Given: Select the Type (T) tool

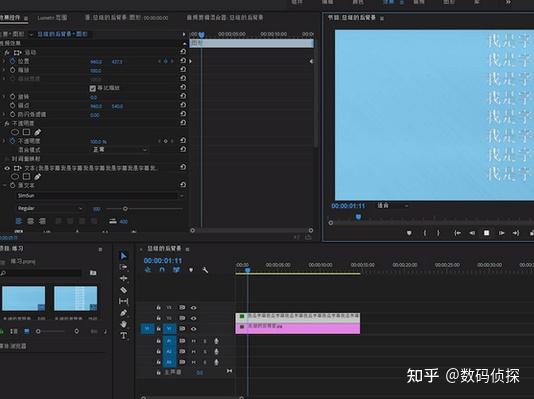Looking at the screenshot, I should point(124,336).
